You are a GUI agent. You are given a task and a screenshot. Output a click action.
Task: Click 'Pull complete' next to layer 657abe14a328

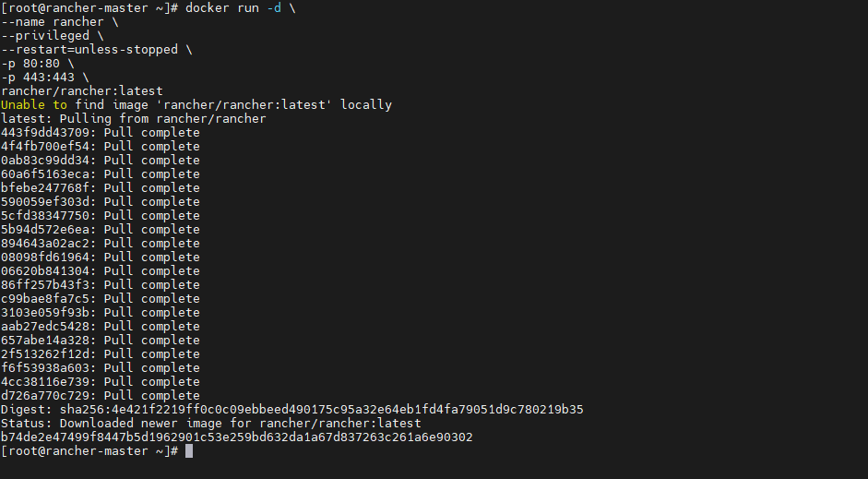coord(152,341)
